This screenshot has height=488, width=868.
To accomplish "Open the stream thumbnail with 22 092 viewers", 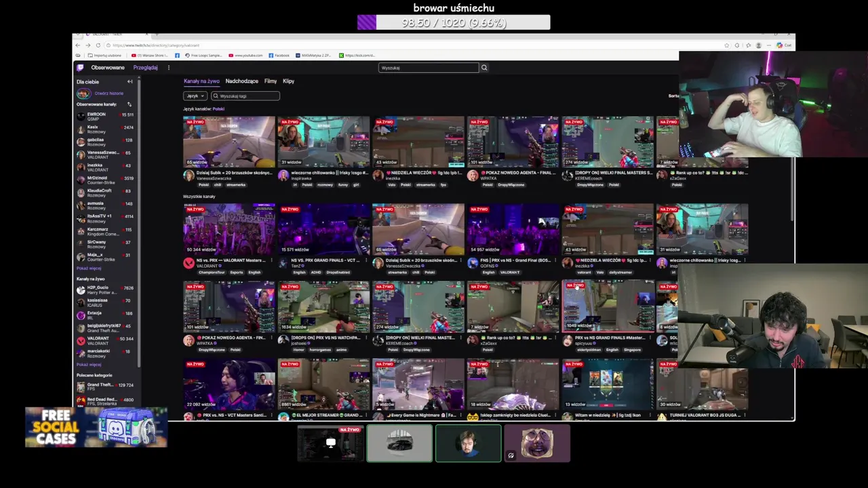I will click(x=229, y=384).
